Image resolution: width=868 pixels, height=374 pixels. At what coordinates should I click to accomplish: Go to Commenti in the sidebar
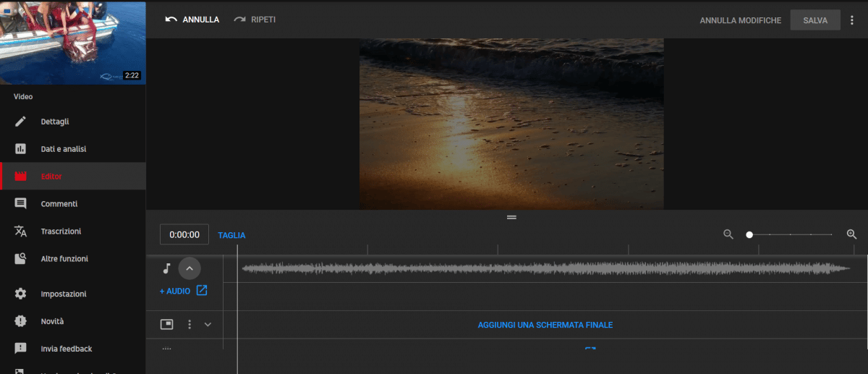(59, 204)
